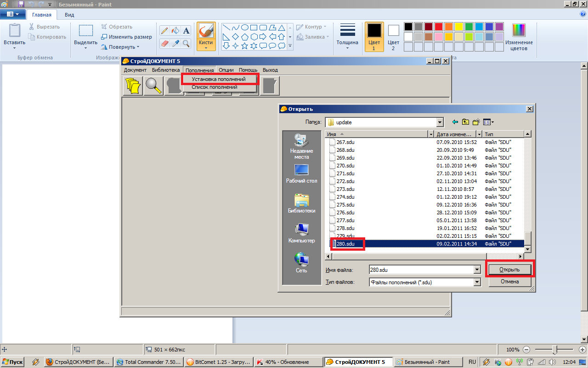Click the Обрезать crop command
This screenshot has width=588, height=368.
click(117, 27)
